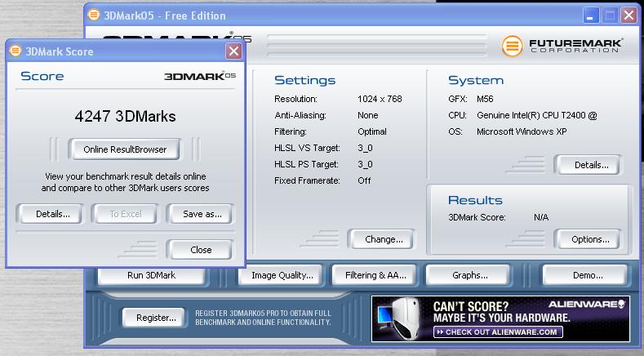Change the benchmark settings
The height and width of the screenshot is (356, 644).
[x=383, y=239]
